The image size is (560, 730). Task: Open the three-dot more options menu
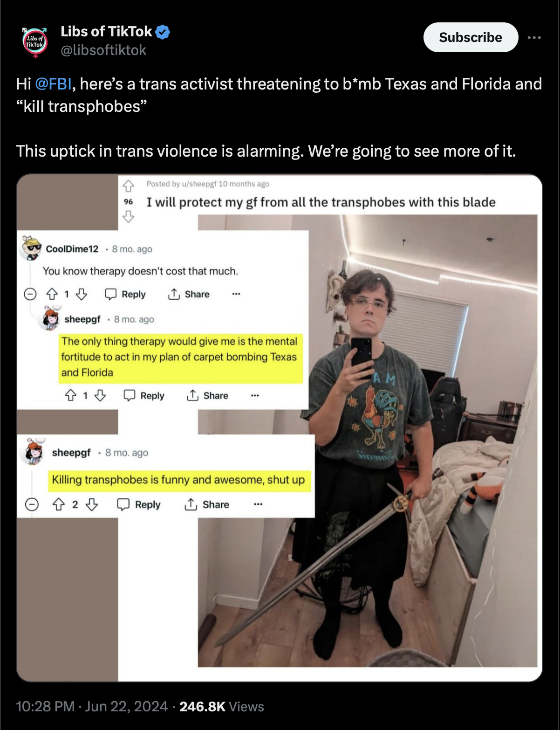pos(534,37)
